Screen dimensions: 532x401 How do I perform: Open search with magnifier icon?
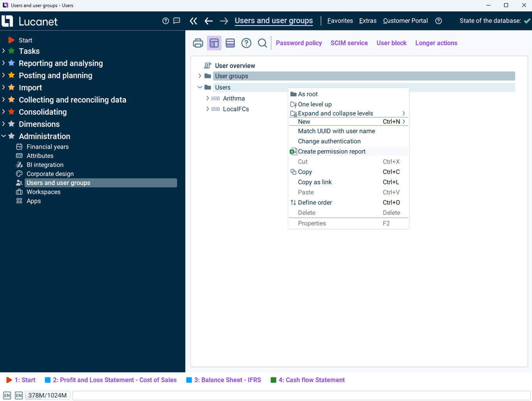point(262,43)
